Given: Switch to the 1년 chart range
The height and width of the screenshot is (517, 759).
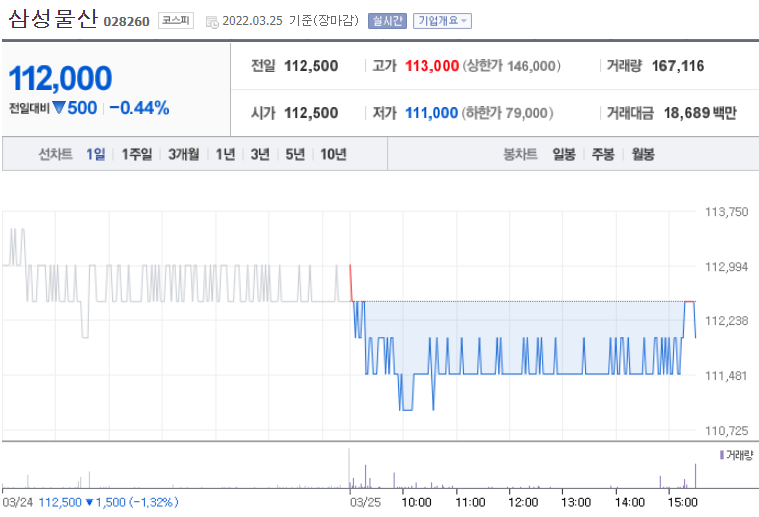Looking at the screenshot, I should pos(226,154).
